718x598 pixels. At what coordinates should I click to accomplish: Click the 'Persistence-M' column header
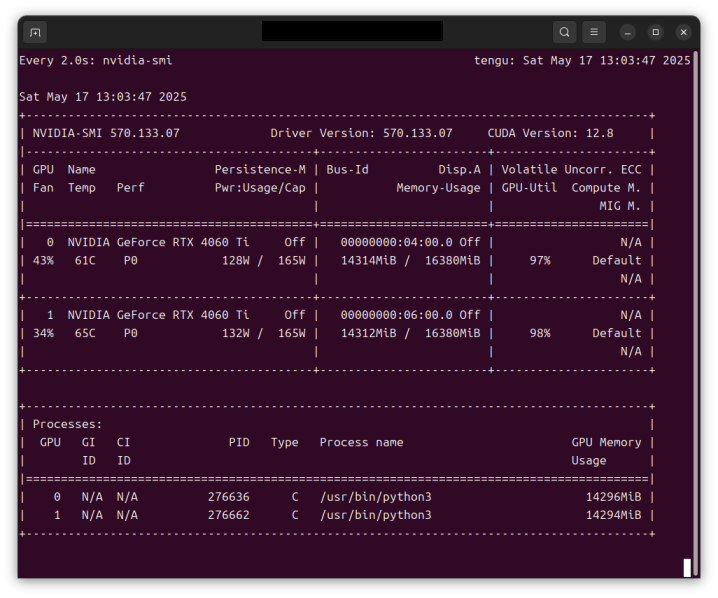tap(260, 170)
